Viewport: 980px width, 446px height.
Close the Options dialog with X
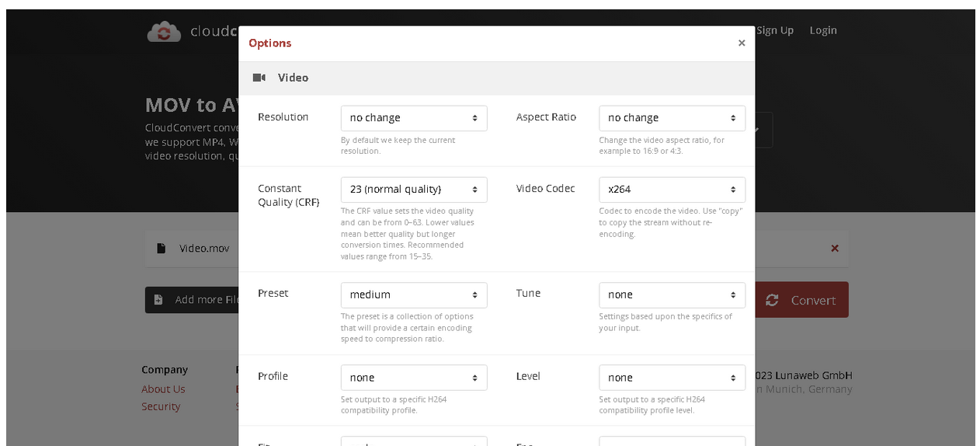tap(741, 44)
